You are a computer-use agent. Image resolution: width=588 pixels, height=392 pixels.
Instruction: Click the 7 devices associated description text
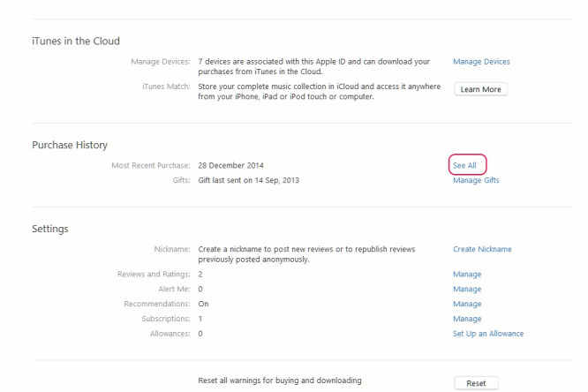314,66
